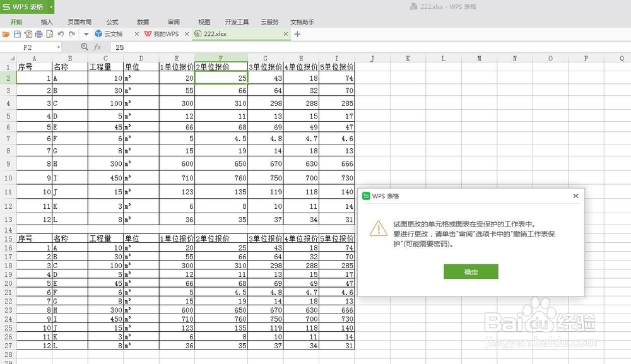Expand the quick access toolbar dropdown chevron

point(86,34)
